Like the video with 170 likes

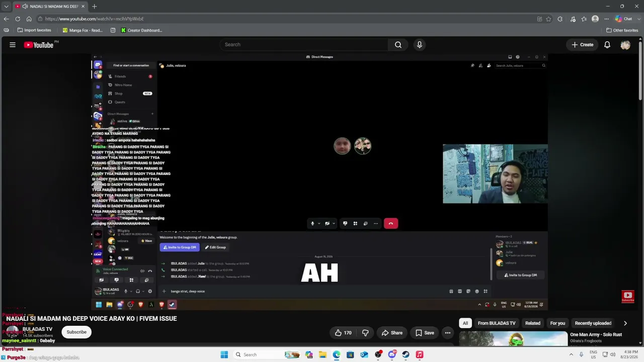click(343, 333)
